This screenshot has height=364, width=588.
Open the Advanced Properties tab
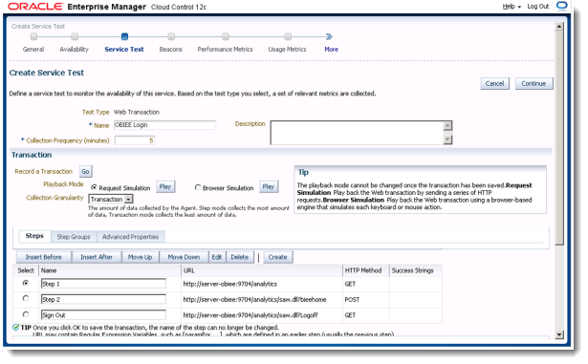click(x=130, y=237)
